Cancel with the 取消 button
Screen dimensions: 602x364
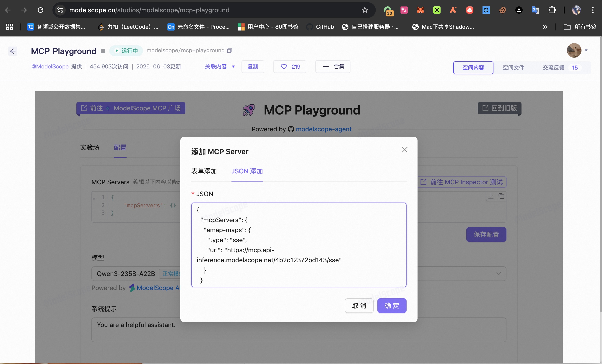pos(359,305)
